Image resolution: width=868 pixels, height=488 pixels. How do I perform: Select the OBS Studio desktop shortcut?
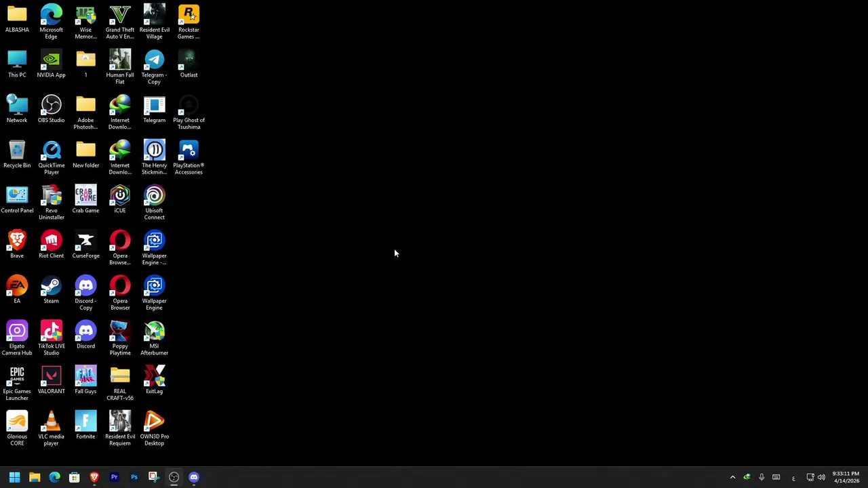(52, 109)
